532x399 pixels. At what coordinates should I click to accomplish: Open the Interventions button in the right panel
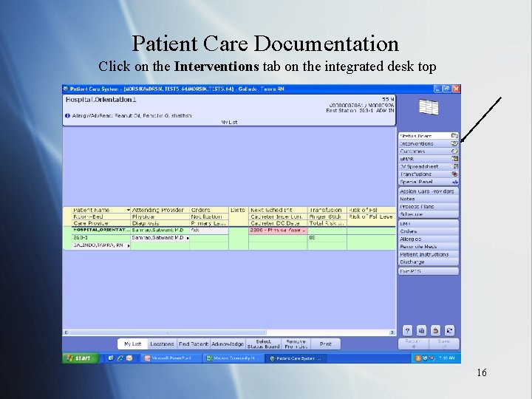coord(428,143)
